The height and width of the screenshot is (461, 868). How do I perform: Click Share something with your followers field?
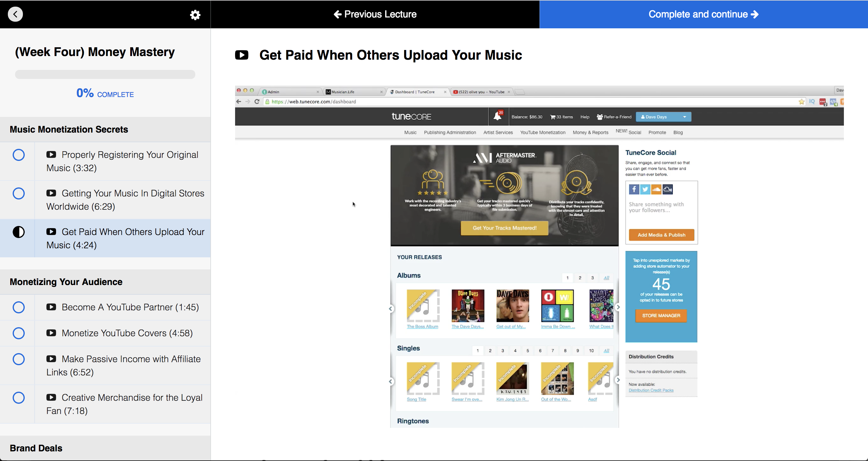[x=661, y=207]
